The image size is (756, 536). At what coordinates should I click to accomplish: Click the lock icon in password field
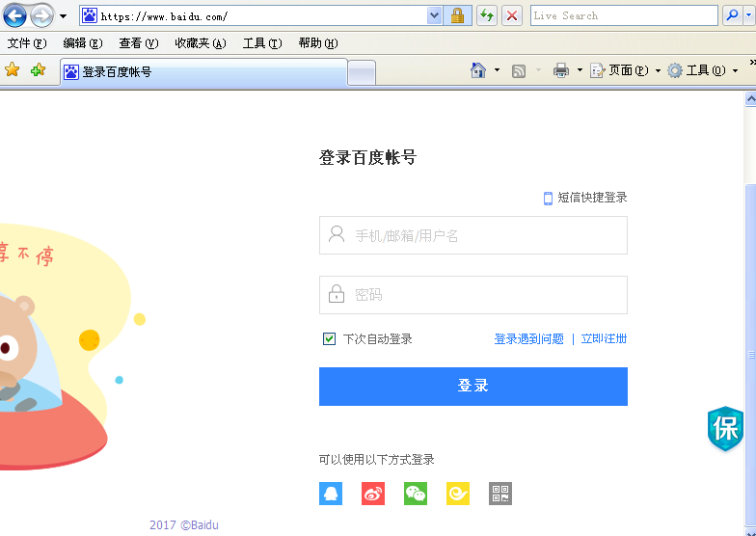[x=337, y=294]
